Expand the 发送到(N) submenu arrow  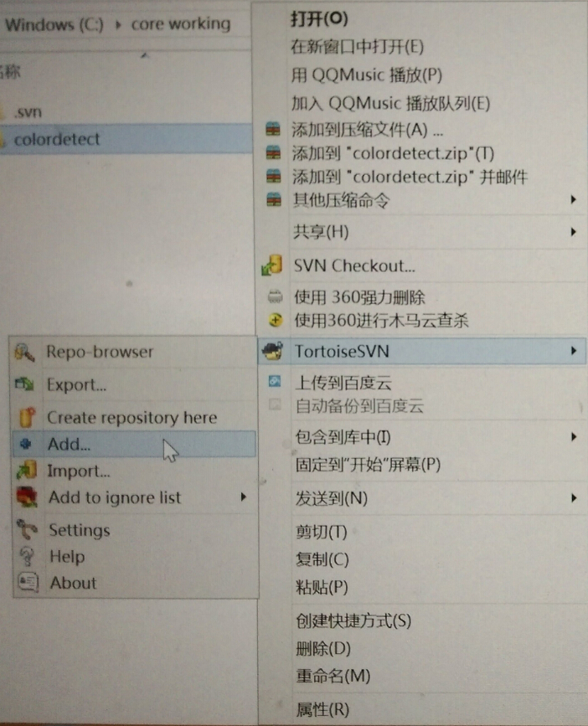coord(574,498)
